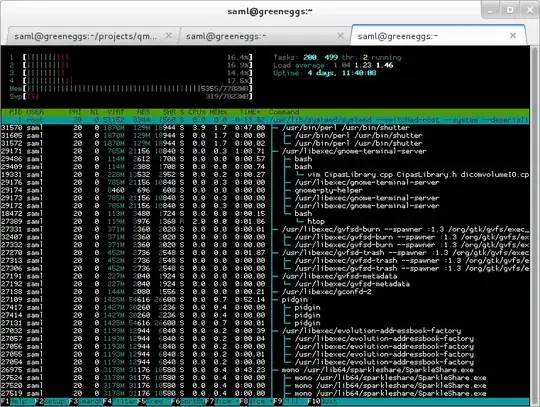Select the gconfd-2 process row

[x=265, y=292]
